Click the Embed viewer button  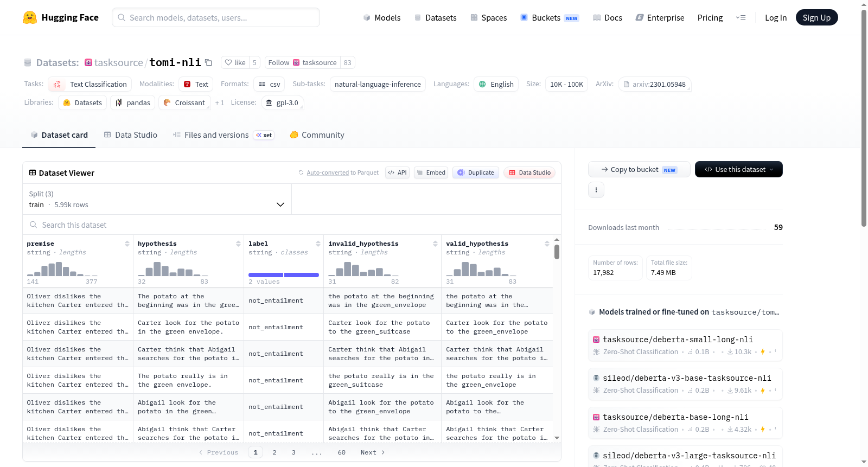431,172
